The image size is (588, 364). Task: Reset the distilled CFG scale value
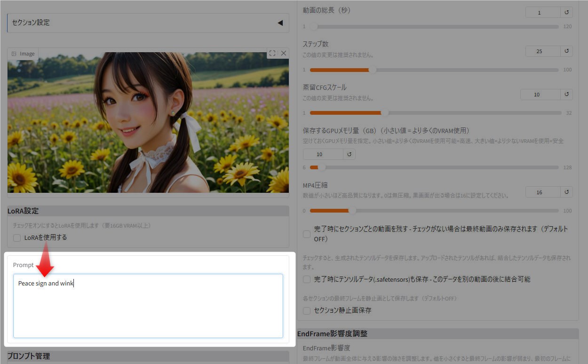coord(566,95)
